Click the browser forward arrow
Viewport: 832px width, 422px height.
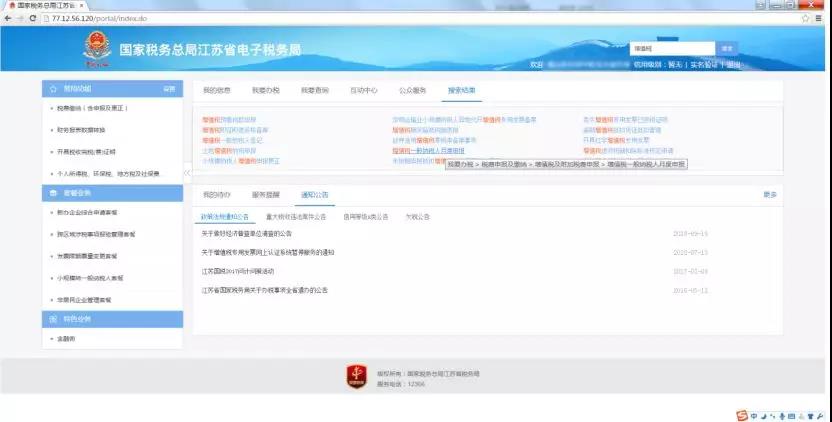click(20, 18)
